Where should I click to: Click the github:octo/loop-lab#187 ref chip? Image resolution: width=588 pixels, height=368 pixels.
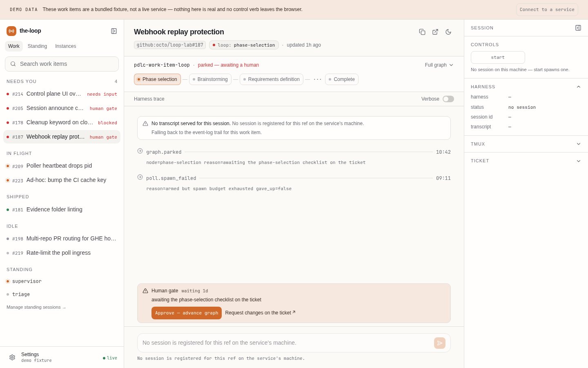coord(170,45)
